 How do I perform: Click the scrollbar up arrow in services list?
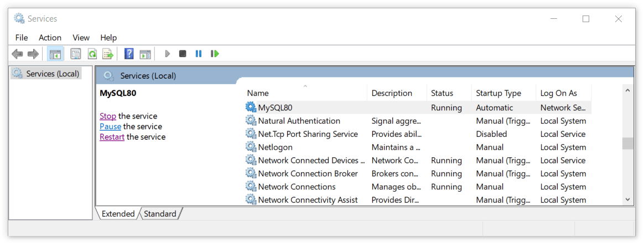click(627, 90)
